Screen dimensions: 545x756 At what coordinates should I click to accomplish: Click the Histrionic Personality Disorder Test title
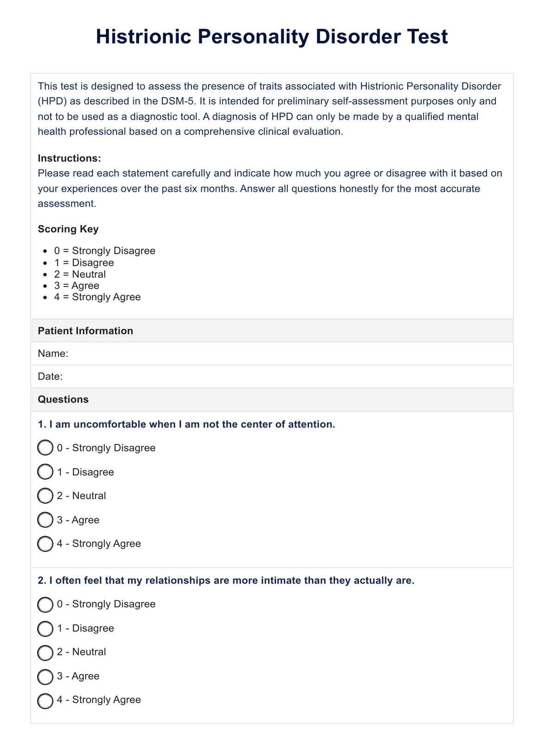click(272, 37)
